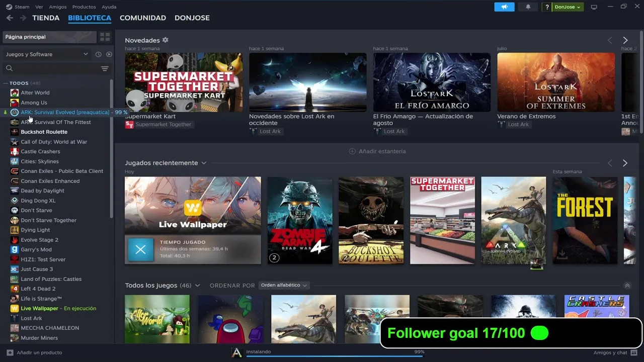The height and width of the screenshot is (362, 644).
Task: Click Añadir estantería
Action: [x=377, y=151]
